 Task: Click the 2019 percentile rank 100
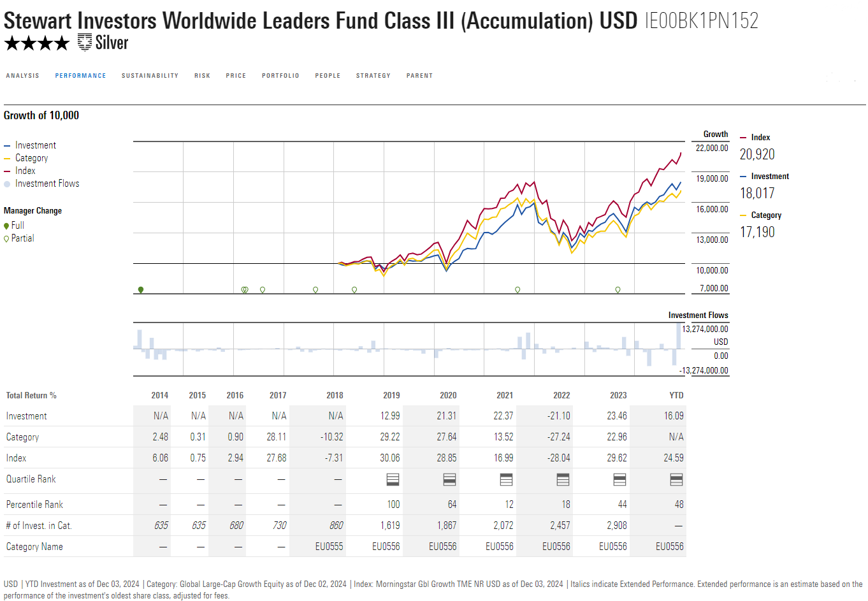[x=394, y=504]
